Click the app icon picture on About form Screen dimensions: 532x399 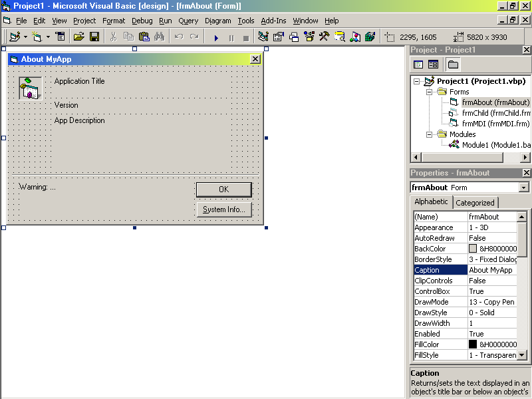(31, 88)
